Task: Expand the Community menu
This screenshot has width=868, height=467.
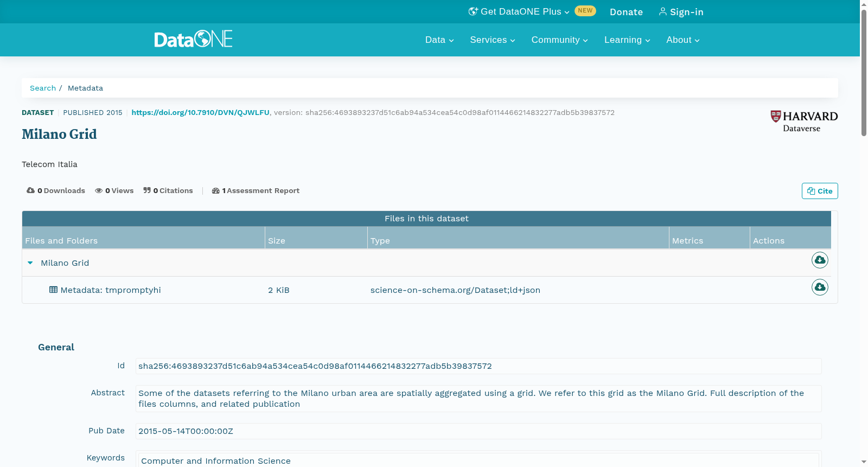Action: (x=559, y=40)
